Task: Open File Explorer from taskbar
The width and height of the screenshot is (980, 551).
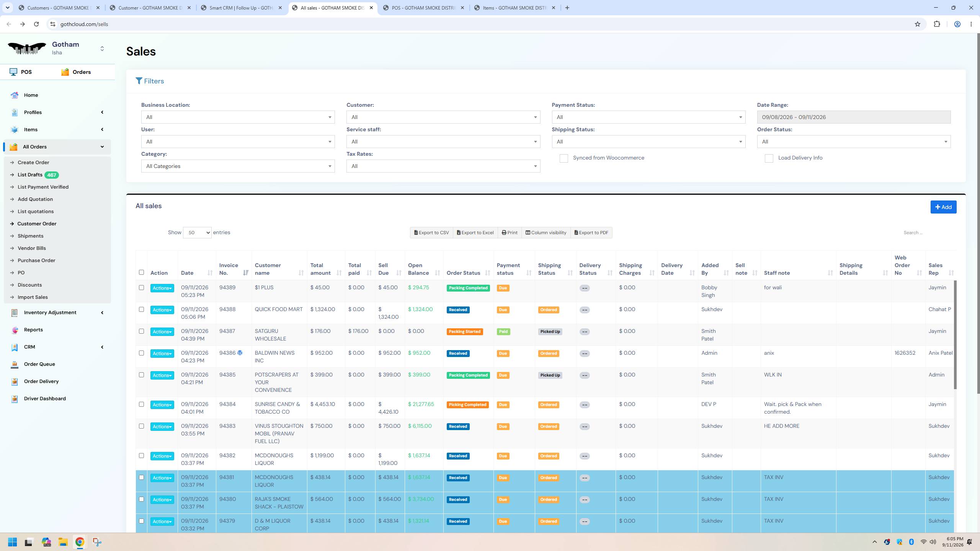Action: click(x=63, y=542)
